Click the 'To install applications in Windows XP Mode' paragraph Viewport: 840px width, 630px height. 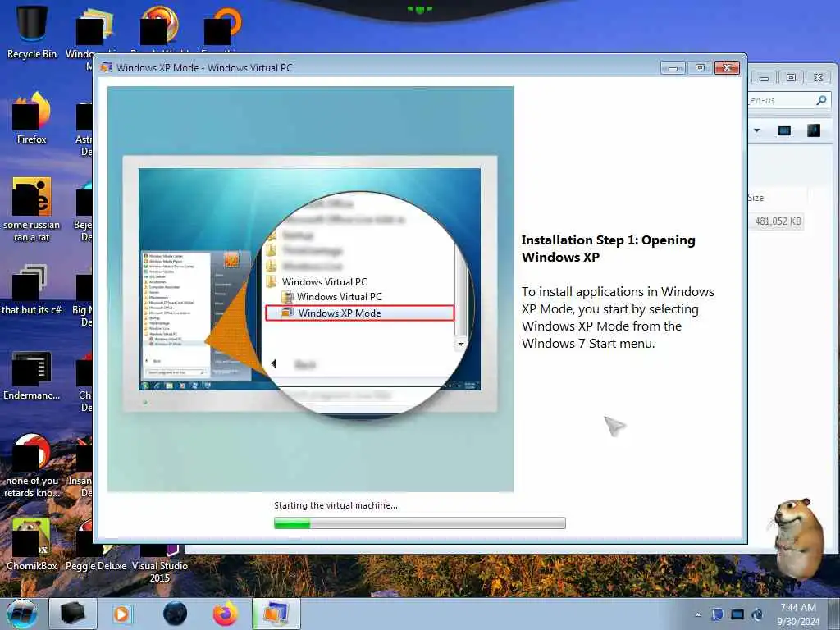click(618, 317)
